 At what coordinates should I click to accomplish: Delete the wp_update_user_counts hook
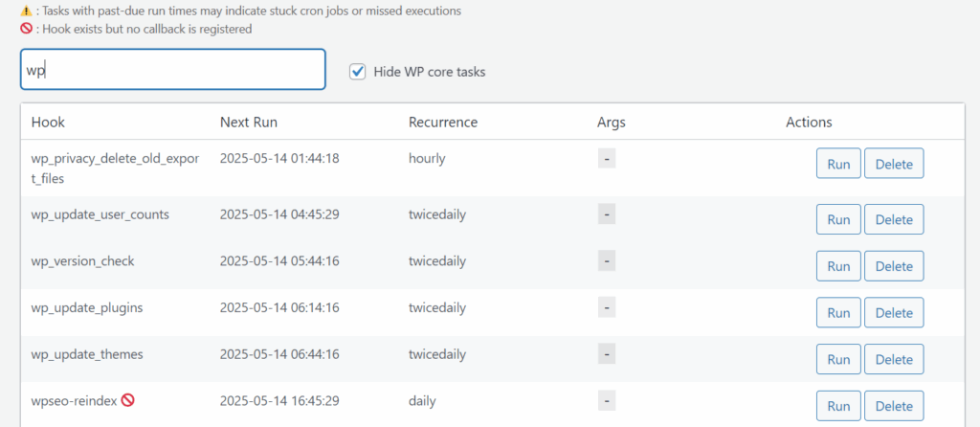pos(894,219)
